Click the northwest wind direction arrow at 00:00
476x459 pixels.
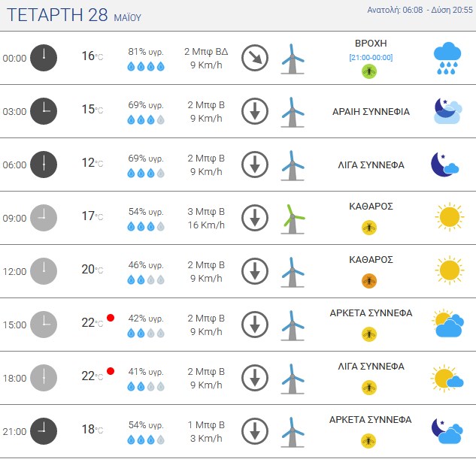pyautogui.click(x=255, y=58)
